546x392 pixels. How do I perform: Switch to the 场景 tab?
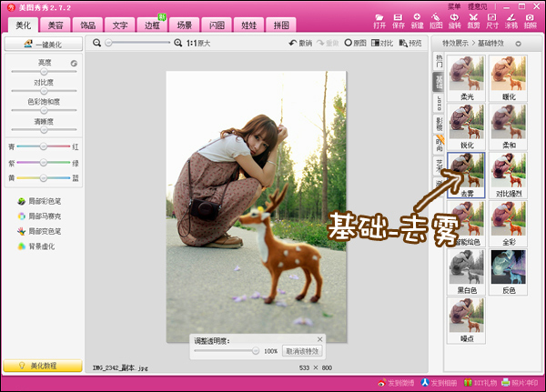point(185,25)
